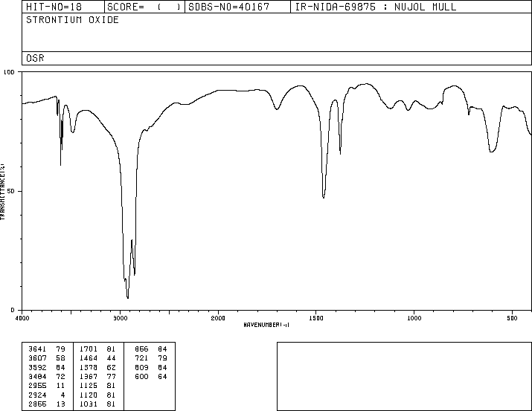Click the 100 transmittance axis label
This screenshot has width=532, height=411.
click(9, 72)
